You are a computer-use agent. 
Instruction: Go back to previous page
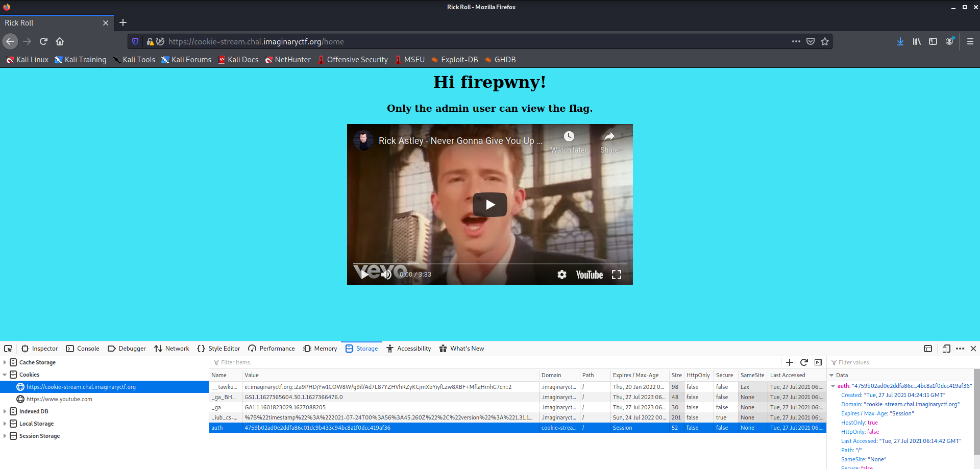pos(10,41)
